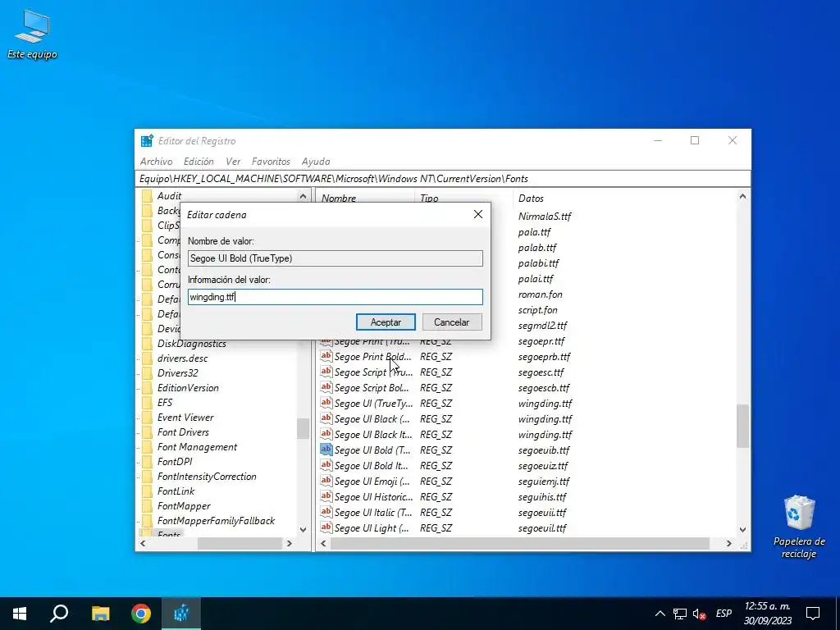
Task: Select Segoe UI Light value icon
Action: tap(326, 527)
